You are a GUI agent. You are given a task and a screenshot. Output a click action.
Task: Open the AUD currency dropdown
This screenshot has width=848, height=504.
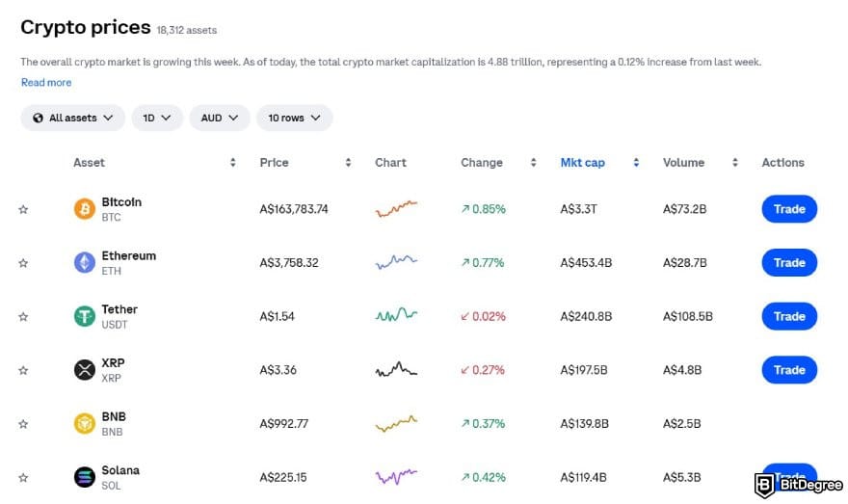[220, 118]
